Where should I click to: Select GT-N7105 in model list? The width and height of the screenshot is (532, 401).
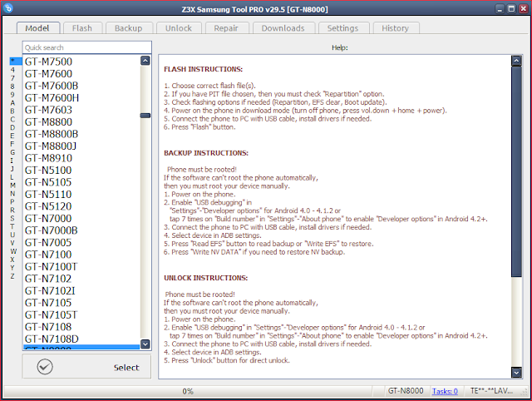pyautogui.click(x=81, y=303)
